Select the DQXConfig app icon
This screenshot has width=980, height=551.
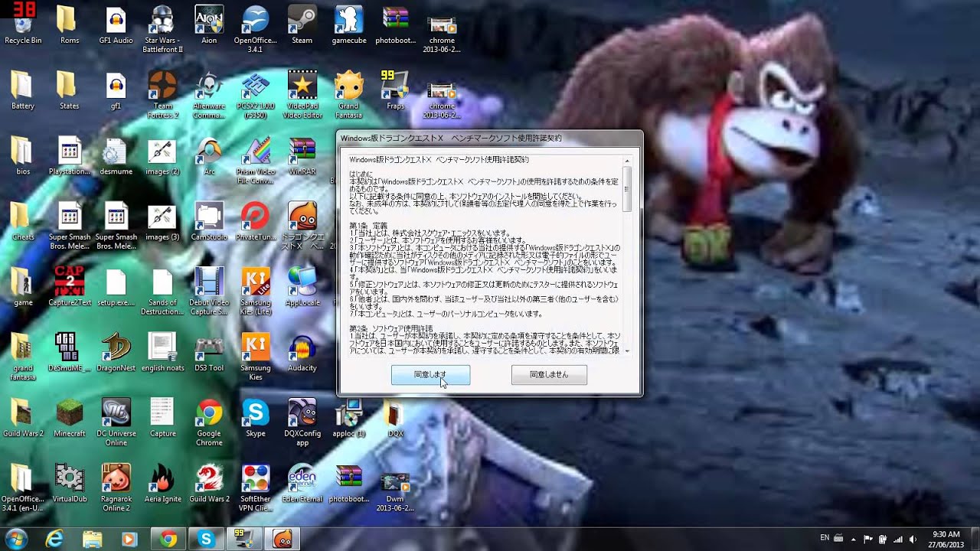(302, 422)
